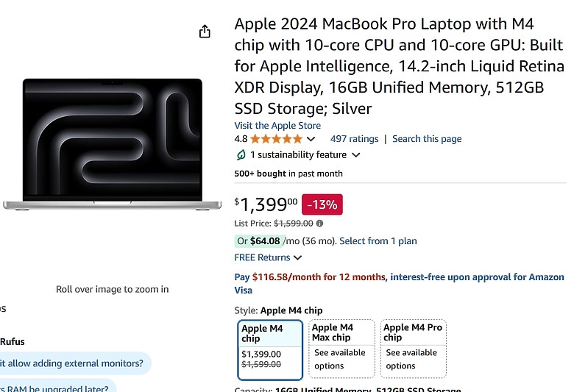The width and height of the screenshot is (574, 392).
Task: Open interest-free Amazon Visa offer link
Action: click(399, 284)
